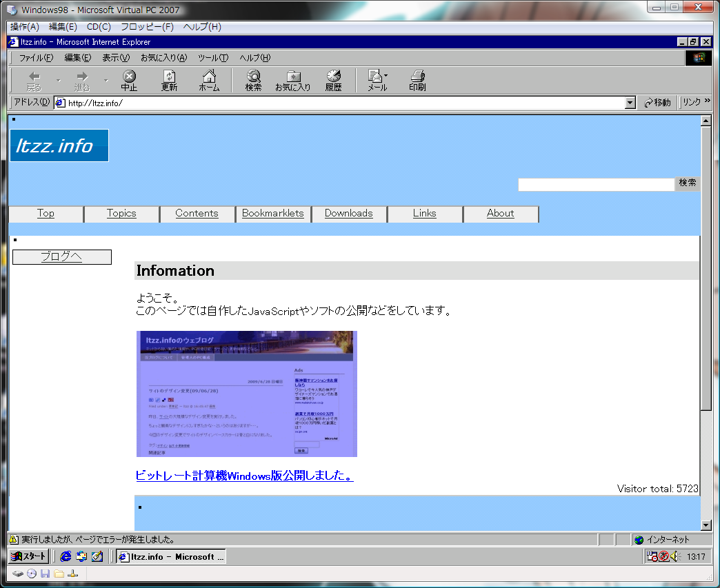The width and height of the screenshot is (720, 588).
Task: Click the page scrollbar down arrow
Action: (x=706, y=525)
